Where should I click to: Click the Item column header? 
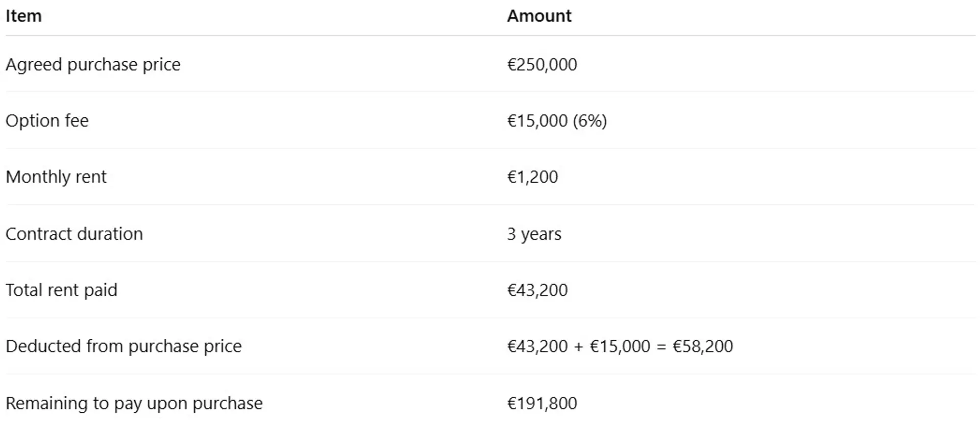click(23, 16)
